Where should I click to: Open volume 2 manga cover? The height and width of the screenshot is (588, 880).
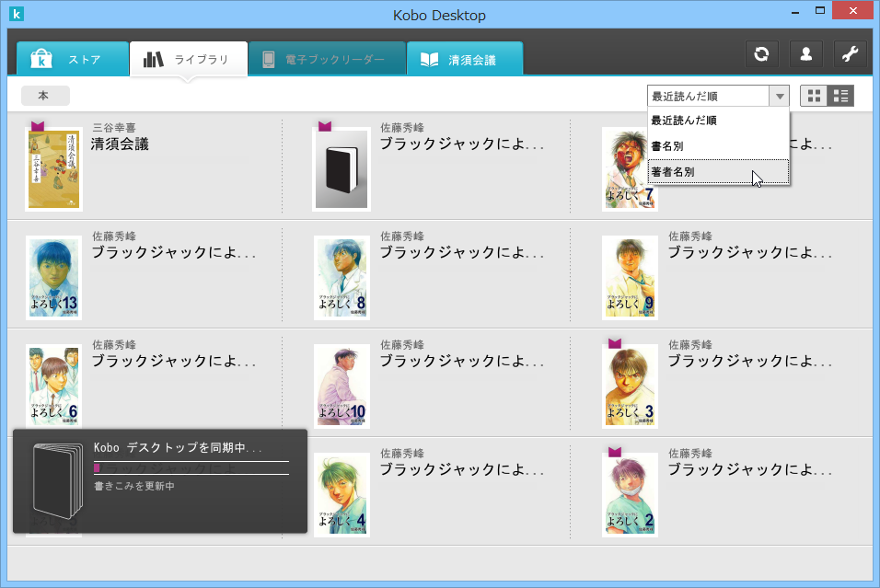click(x=630, y=495)
